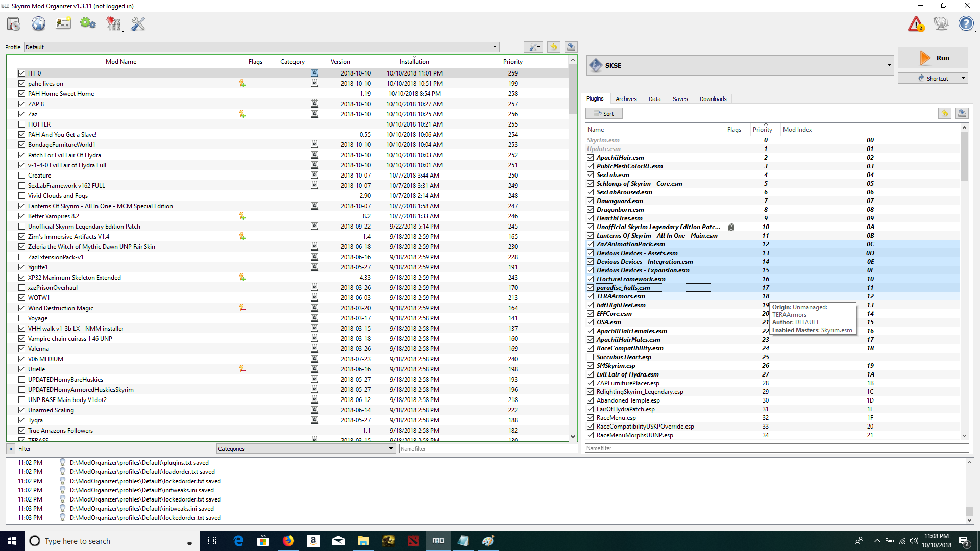Switch to the Archives tab
Screen dimensions: 980x551
coord(626,99)
